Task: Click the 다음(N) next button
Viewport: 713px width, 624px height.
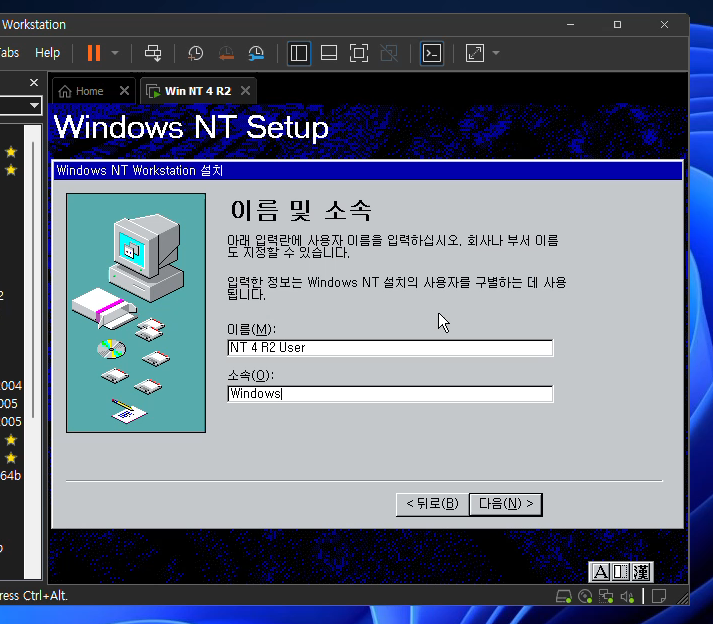Action: 506,504
